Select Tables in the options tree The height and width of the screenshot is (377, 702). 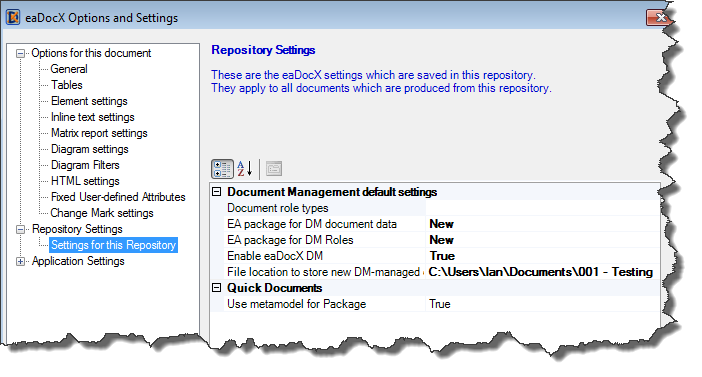point(67,85)
